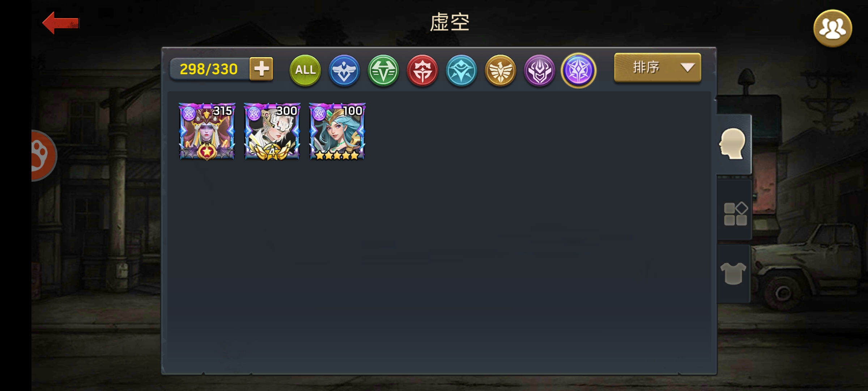
Task: Filter heroes by gold eagle faction
Action: tap(500, 70)
